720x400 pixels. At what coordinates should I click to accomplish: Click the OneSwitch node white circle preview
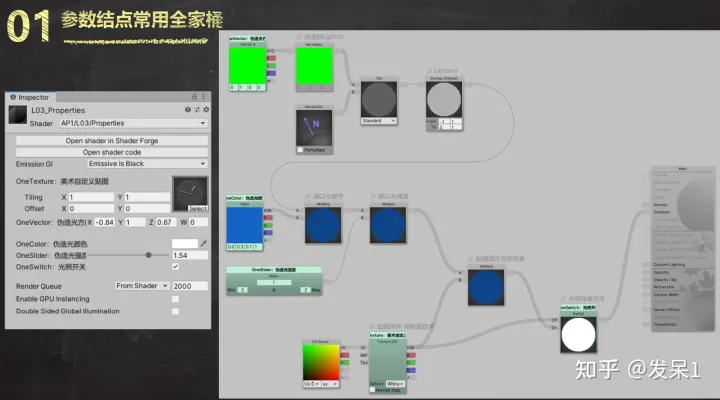point(579,335)
